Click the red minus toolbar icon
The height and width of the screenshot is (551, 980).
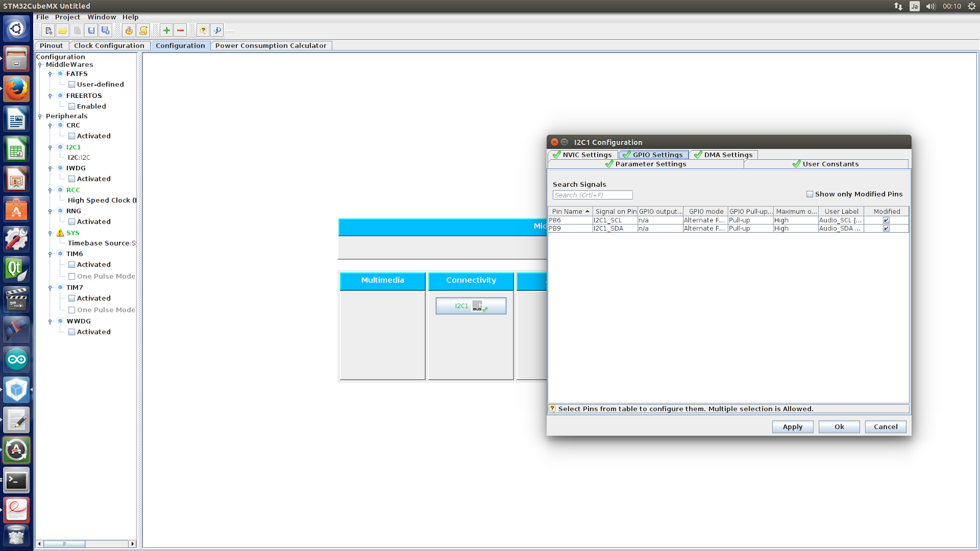[181, 31]
